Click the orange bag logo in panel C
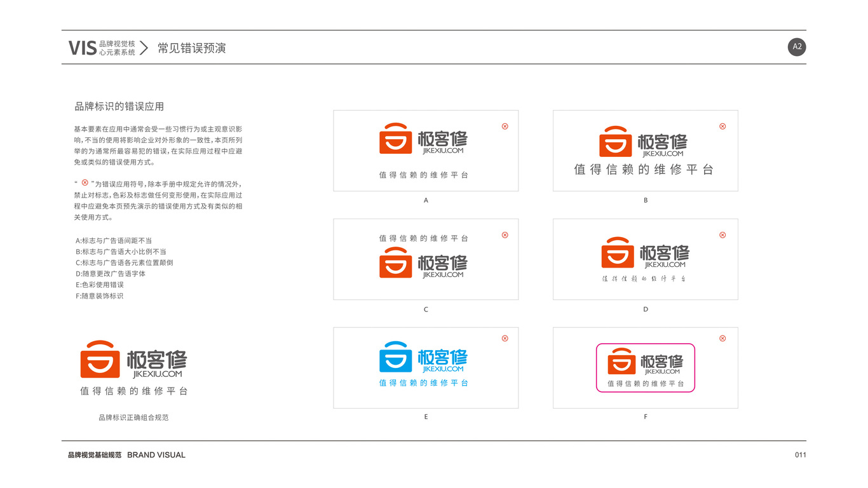 (x=396, y=263)
